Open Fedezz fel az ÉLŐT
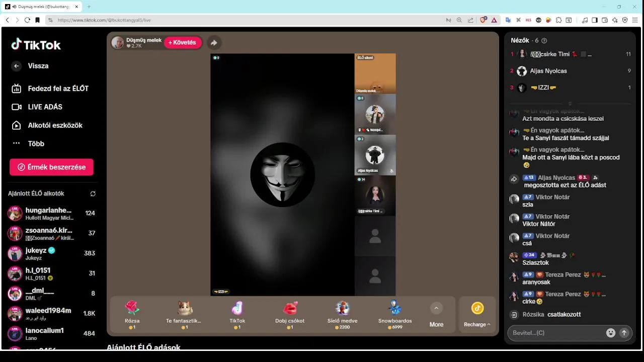 (50, 88)
